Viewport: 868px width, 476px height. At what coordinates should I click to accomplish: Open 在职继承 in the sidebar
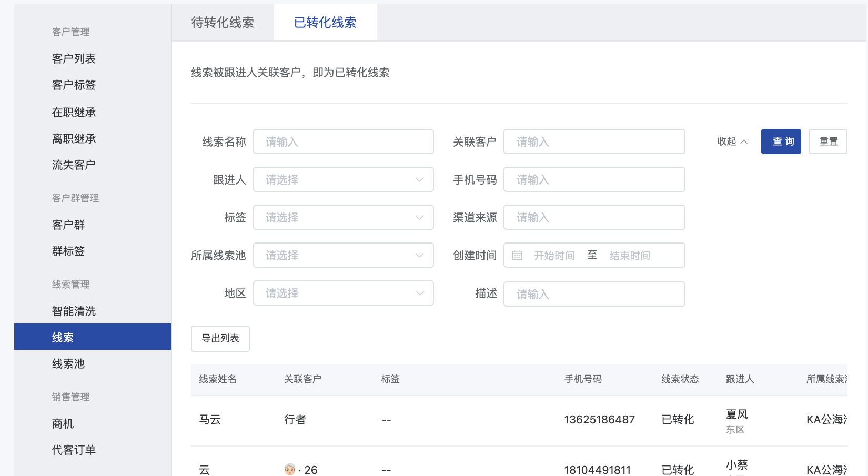(x=74, y=112)
